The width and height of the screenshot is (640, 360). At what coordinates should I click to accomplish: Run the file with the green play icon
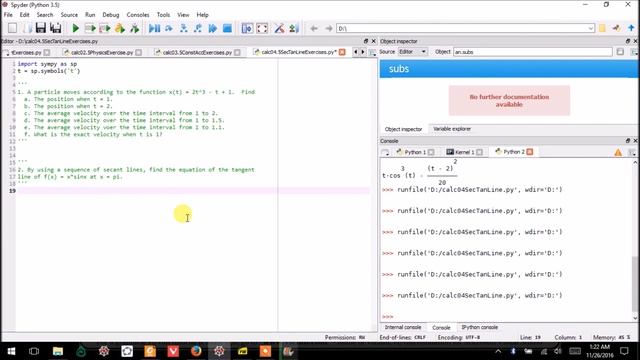pos(76,28)
